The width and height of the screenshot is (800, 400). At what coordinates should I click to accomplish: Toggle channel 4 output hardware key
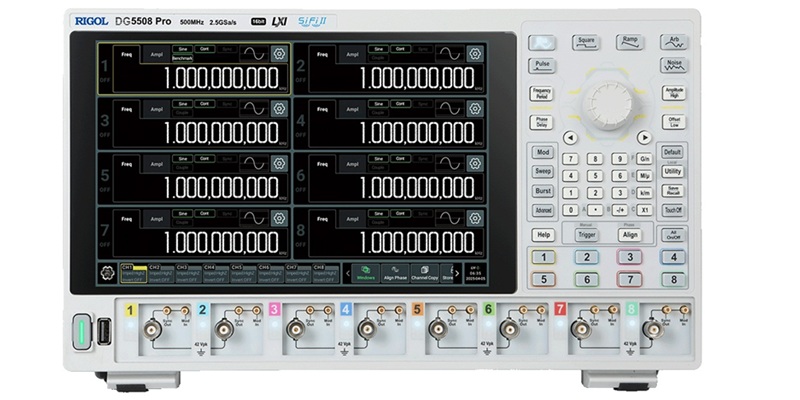[673, 258]
